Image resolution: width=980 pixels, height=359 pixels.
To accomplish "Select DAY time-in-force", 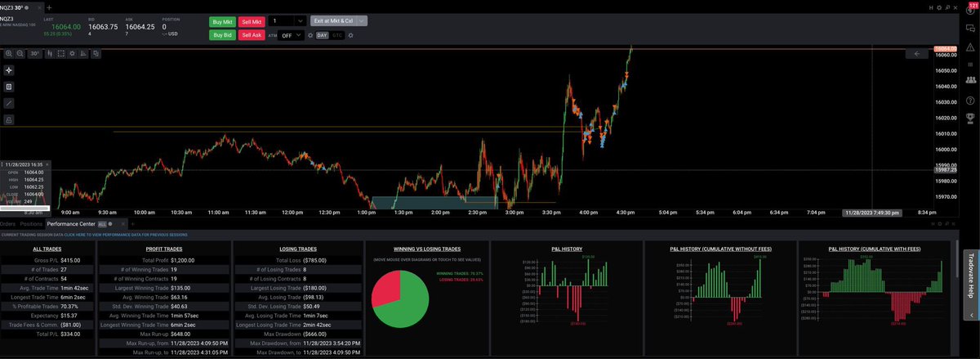I will (323, 35).
